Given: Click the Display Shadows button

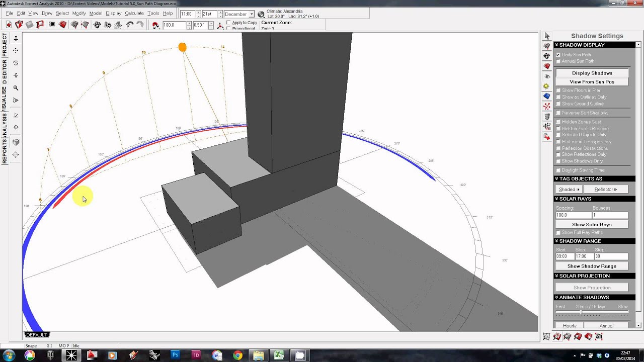Looking at the screenshot, I should (592, 73).
